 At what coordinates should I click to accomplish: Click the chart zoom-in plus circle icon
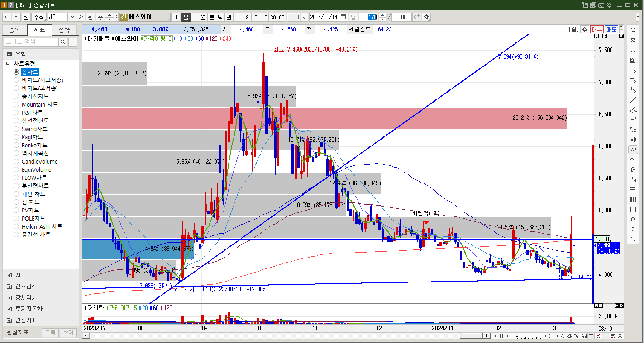(555, 336)
